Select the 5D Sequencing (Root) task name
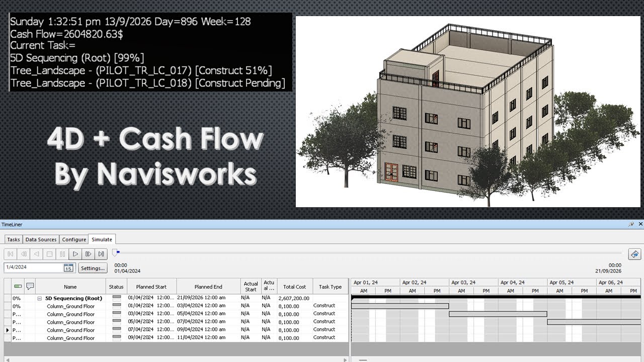Viewport: 644px width, 362px height. pyautogui.click(x=74, y=298)
